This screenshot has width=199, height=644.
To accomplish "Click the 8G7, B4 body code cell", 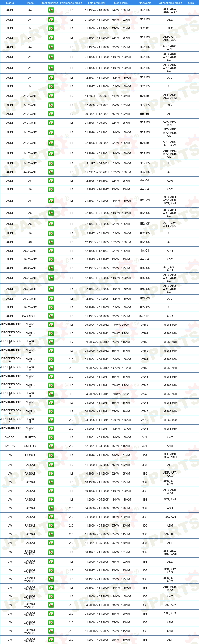I will (x=145, y=316).
